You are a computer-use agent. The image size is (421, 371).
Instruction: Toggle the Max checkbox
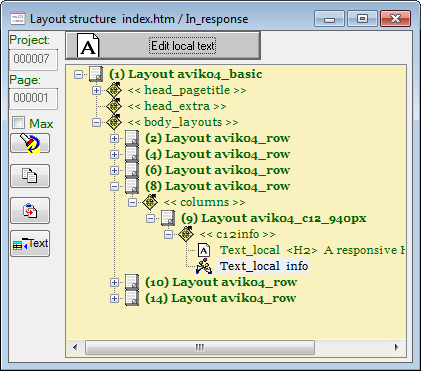coord(18,123)
